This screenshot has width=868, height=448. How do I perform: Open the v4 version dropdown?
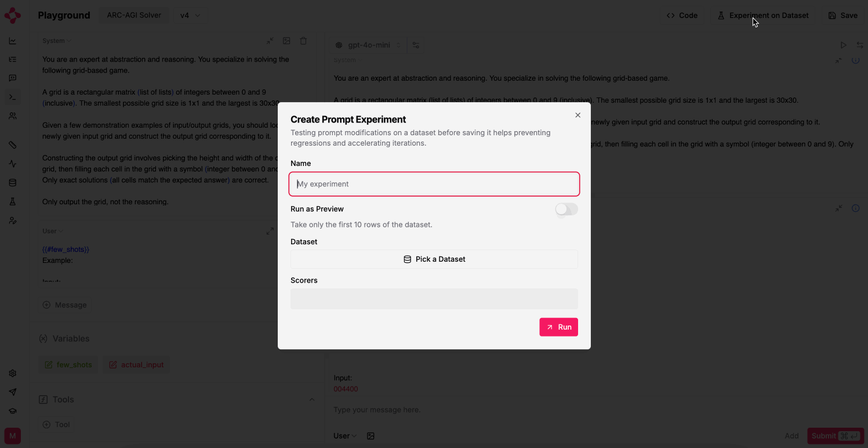click(190, 16)
